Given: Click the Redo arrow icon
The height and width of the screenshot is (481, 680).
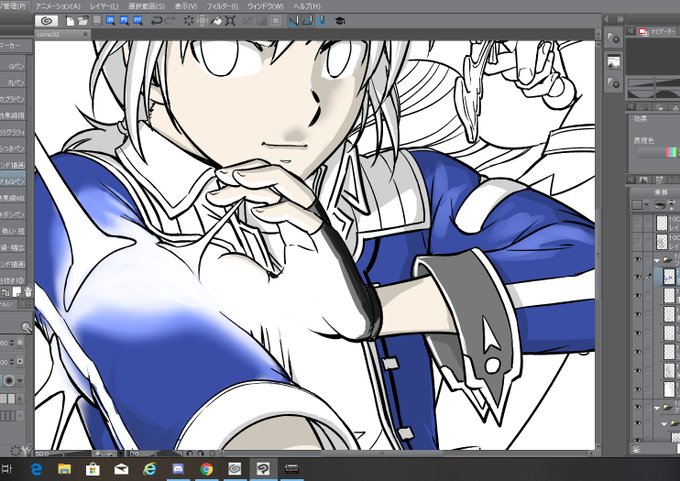Looking at the screenshot, I should [x=170, y=20].
